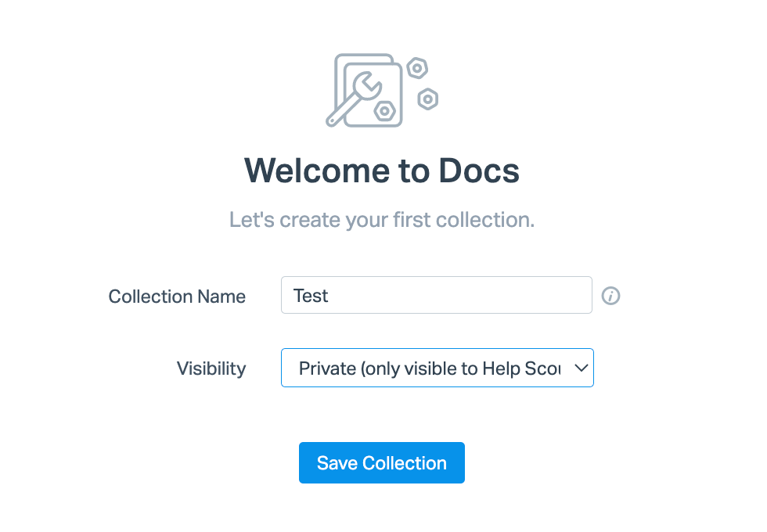Click the chevron arrow on the Visibility select

pos(581,368)
